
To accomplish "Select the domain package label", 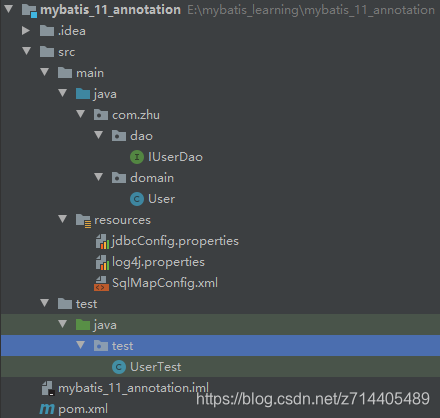I will pyautogui.click(x=152, y=178).
